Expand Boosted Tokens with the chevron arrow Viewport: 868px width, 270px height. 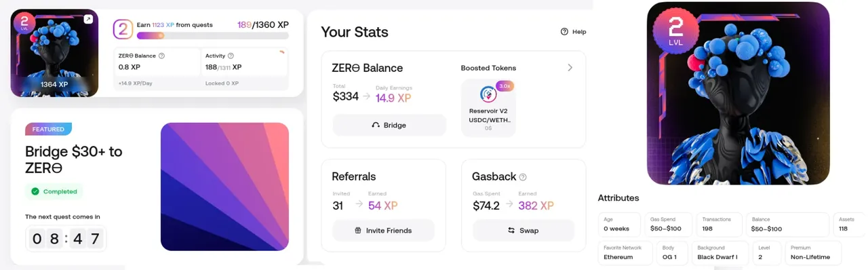pyautogui.click(x=570, y=68)
